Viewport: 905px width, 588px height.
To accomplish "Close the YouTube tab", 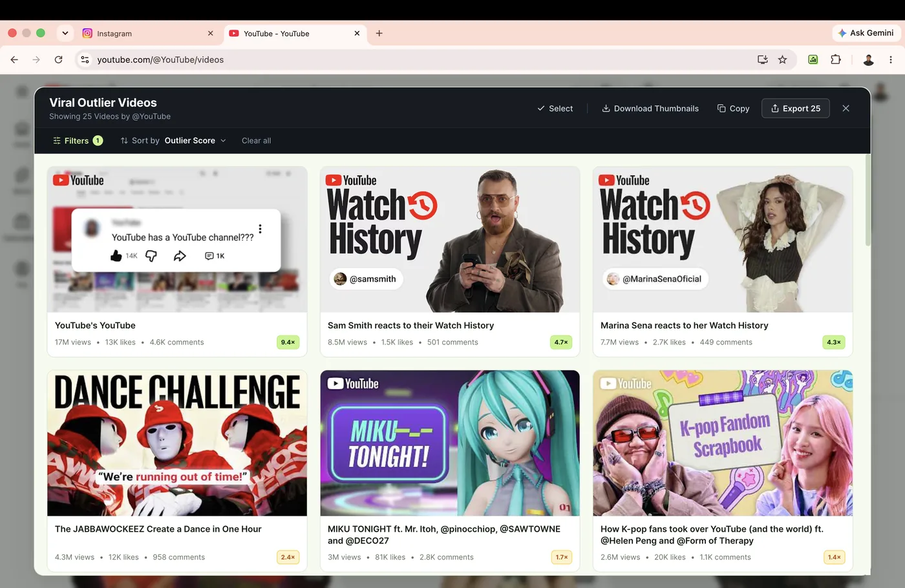I will pyautogui.click(x=357, y=34).
